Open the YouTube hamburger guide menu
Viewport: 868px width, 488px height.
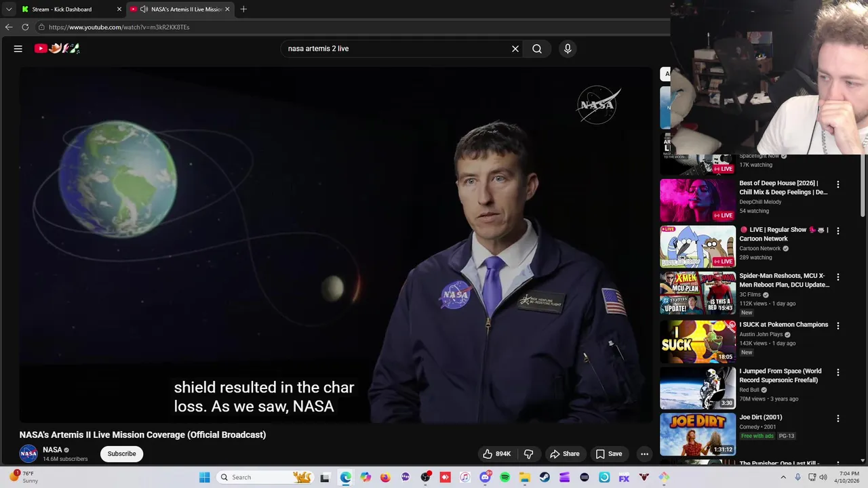[18, 49]
